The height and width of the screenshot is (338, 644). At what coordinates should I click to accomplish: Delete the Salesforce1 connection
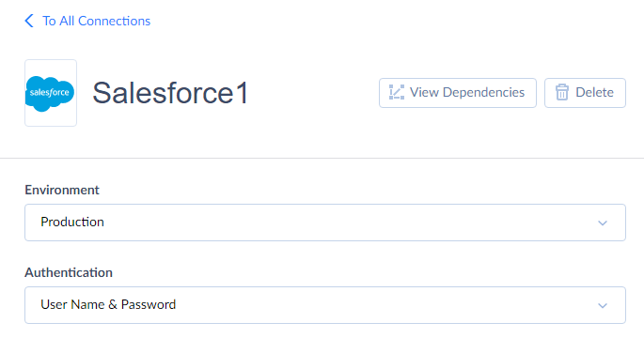tap(585, 93)
